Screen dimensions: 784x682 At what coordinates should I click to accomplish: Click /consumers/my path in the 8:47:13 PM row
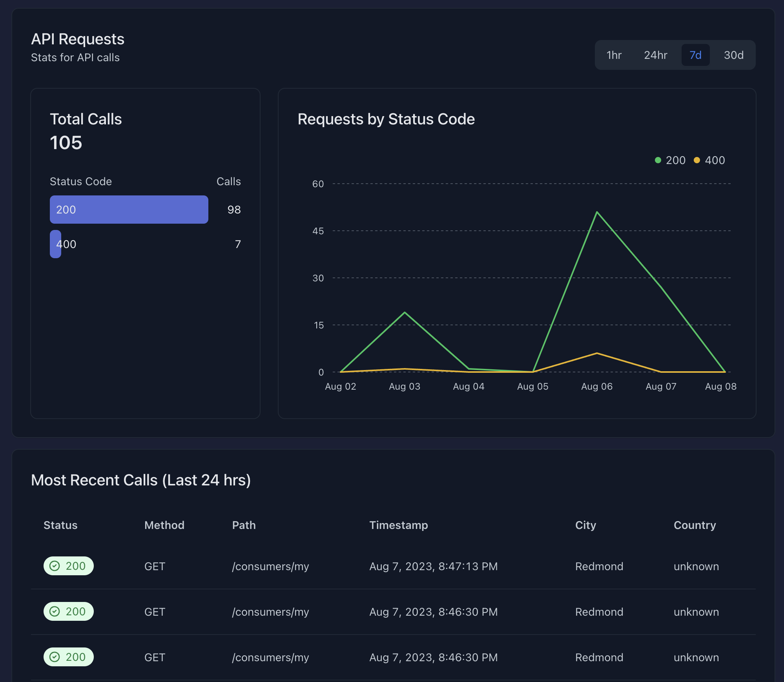270,567
